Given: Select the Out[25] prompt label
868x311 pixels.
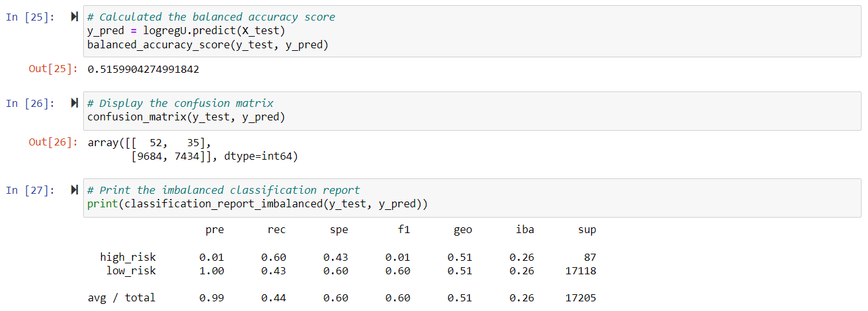Looking at the screenshot, I should [x=52, y=70].
